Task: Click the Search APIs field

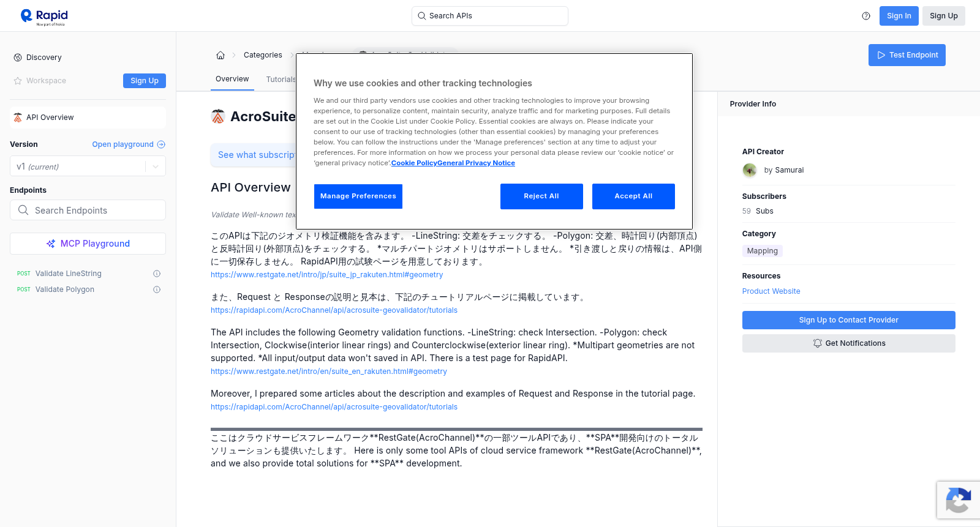Action: [x=490, y=16]
